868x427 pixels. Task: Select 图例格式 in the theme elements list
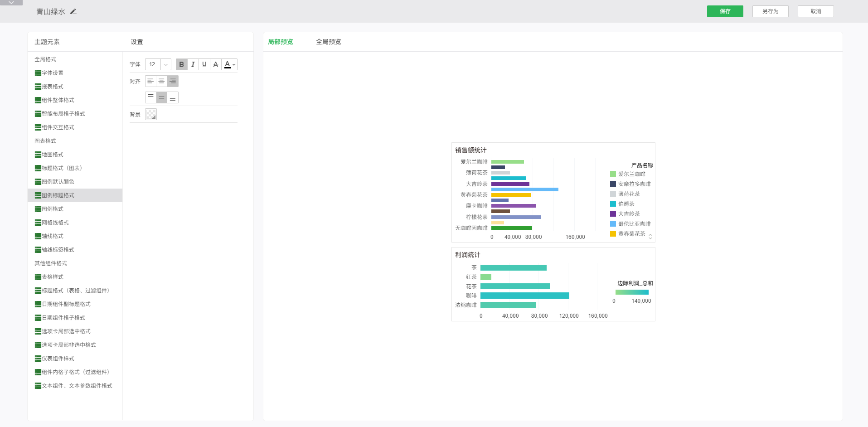(x=53, y=209)
